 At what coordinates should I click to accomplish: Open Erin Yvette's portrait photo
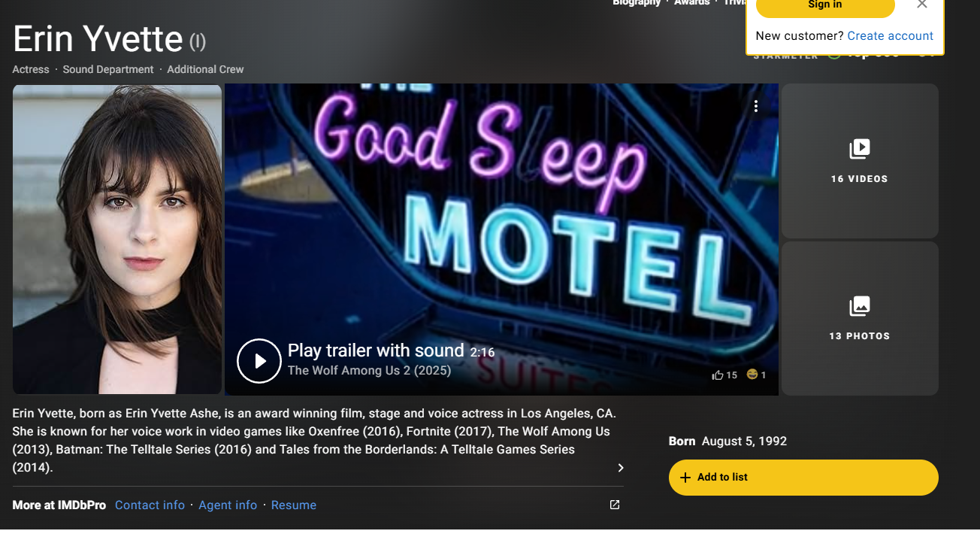pyautogui.click(x=117, y=239)
